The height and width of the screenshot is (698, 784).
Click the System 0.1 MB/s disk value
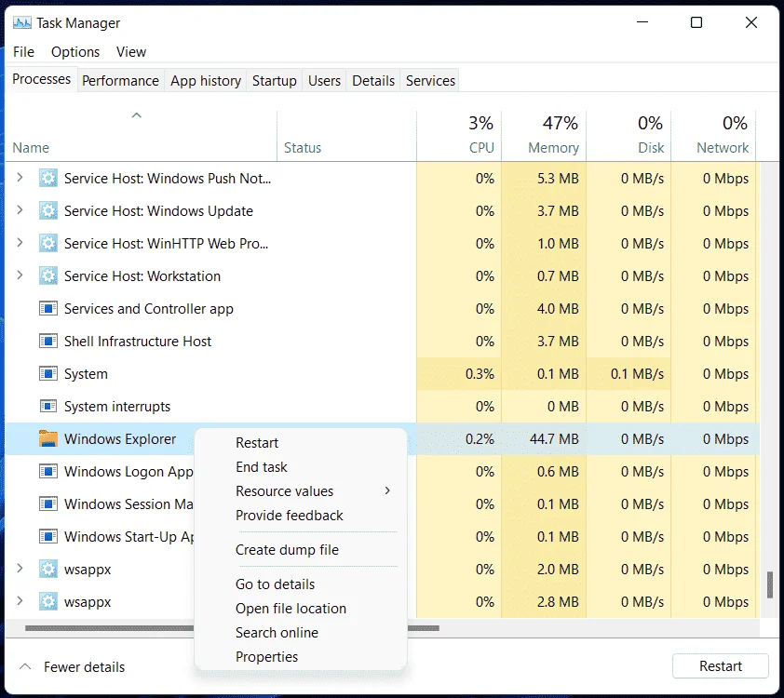(637, 374)
